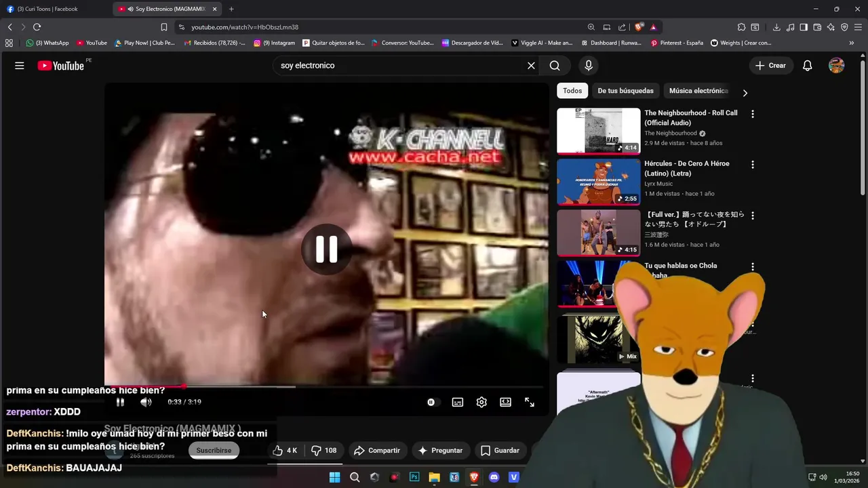Like the video (4 K)

pos(285,451)
